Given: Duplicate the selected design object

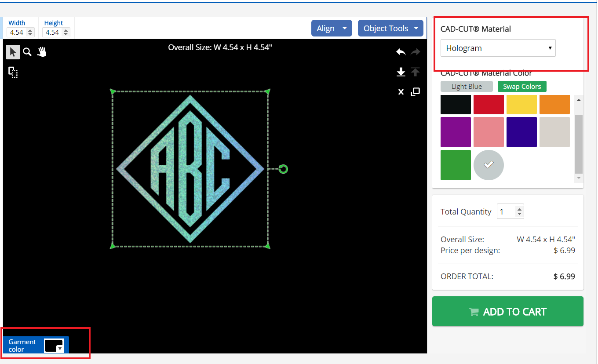Looking at the screenshot, I should [415, 92].
